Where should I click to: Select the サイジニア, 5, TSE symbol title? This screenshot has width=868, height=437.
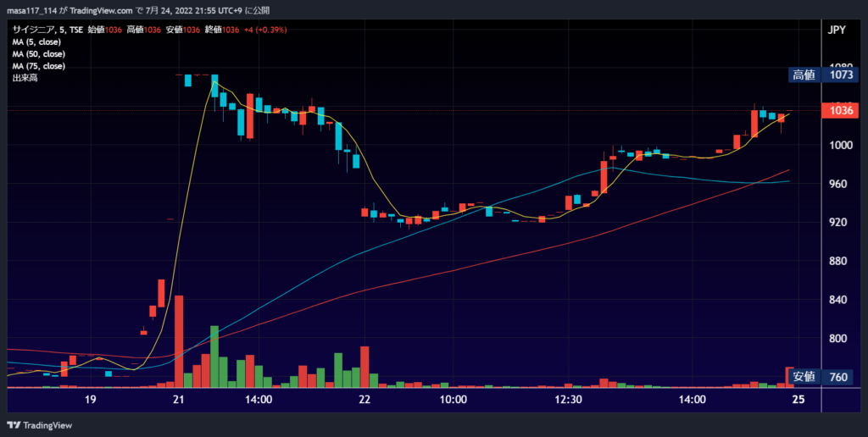(47, 30)
